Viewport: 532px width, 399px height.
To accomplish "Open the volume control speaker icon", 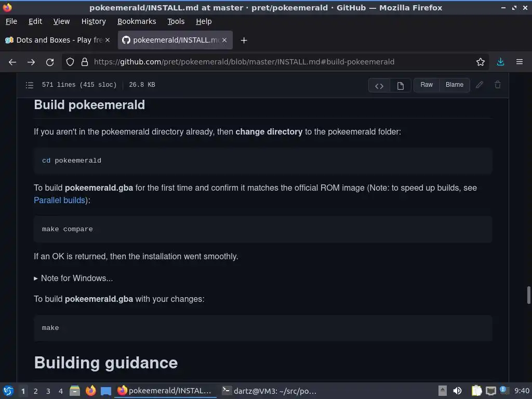I will point(457,391).
